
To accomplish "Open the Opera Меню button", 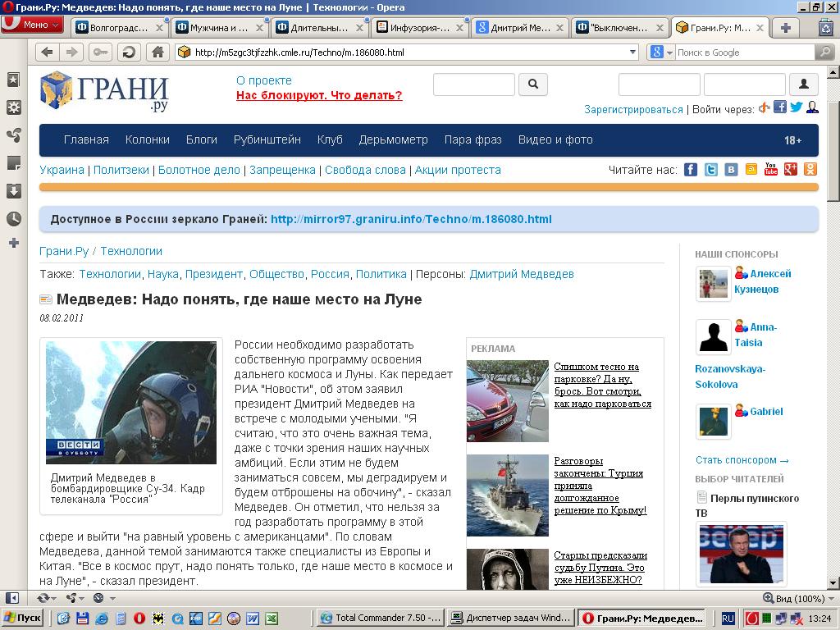I will point(32,25).
